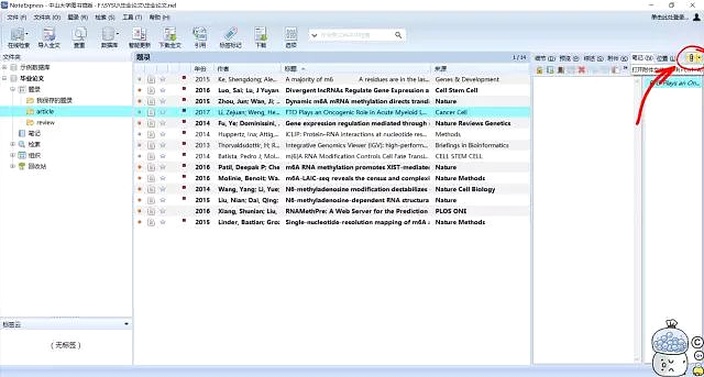704x377 pixels.
Task: Expand the 回收站 recycle bin node
Action: coord(13,166)
